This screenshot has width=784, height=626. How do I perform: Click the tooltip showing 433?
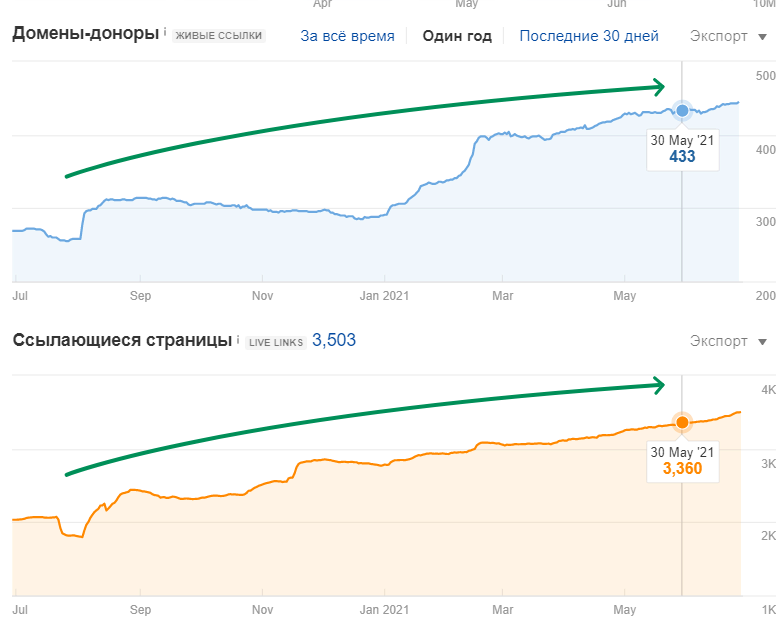(x=682, y=149)
